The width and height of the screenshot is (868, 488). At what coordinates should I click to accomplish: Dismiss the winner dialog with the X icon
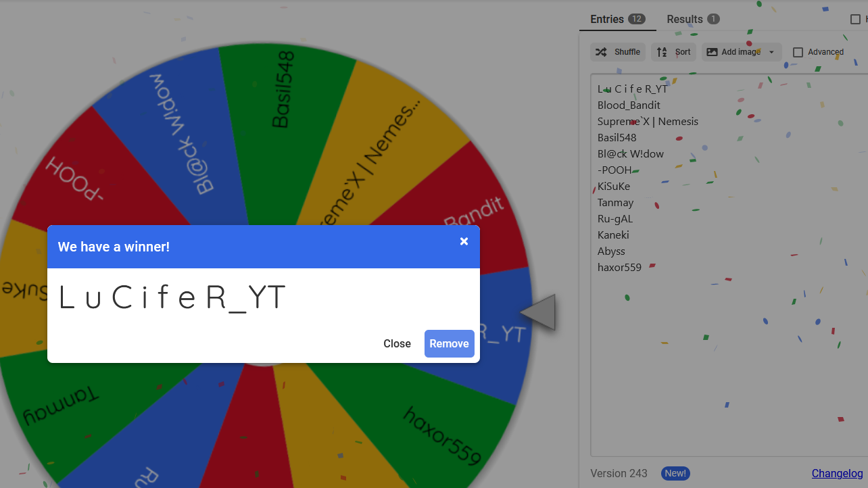pyautogui.click(x=464, y=241)
